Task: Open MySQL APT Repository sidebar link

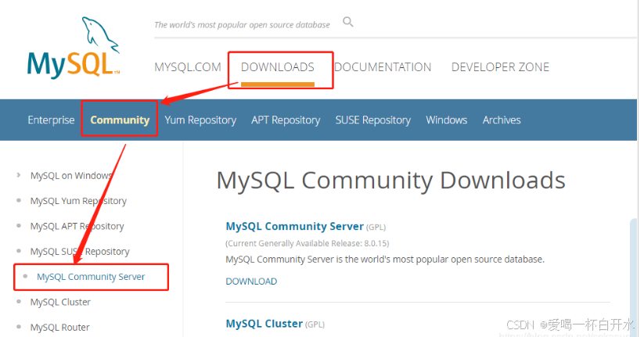Action: point(77,226)
